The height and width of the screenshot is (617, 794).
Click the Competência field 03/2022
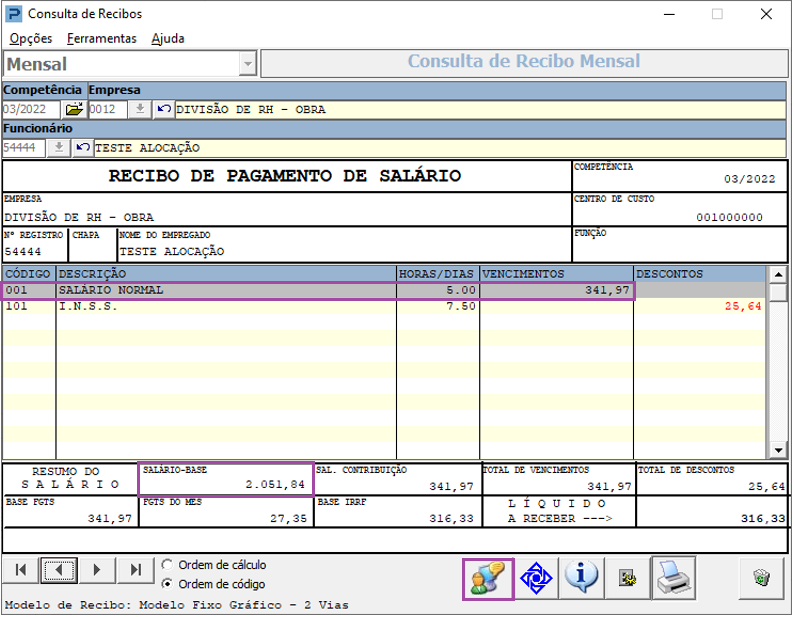click(x=31, y=109)
